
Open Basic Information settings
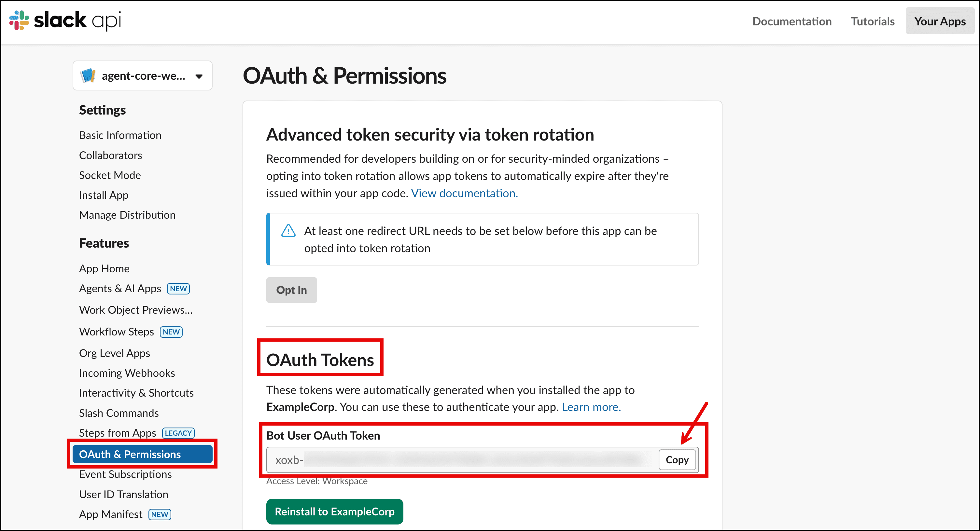point(120,135)
